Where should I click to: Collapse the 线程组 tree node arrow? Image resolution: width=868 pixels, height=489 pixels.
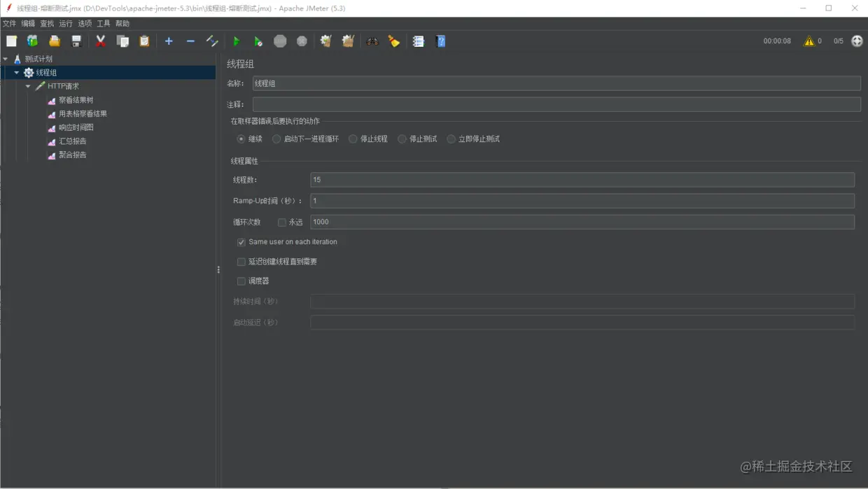(17, 73)
